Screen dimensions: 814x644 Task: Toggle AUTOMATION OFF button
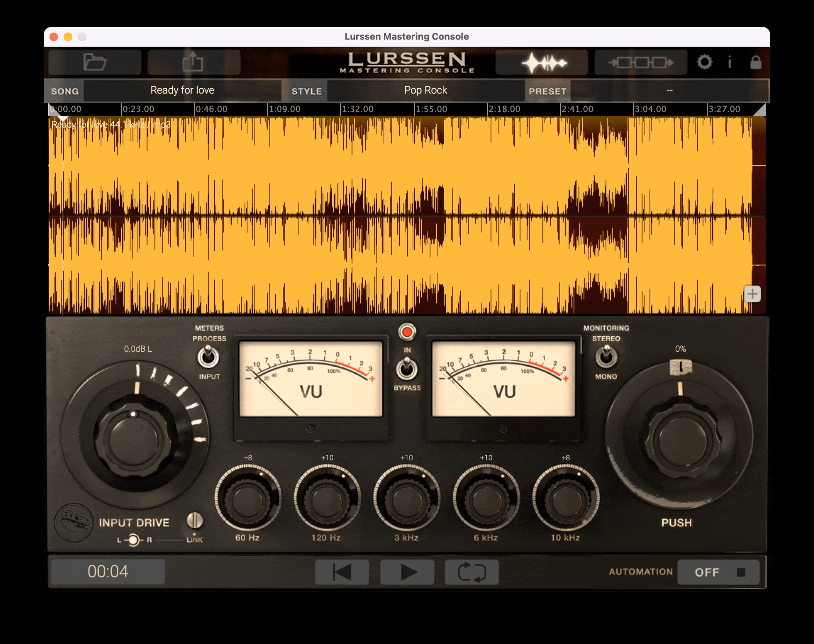click(718, 572)
